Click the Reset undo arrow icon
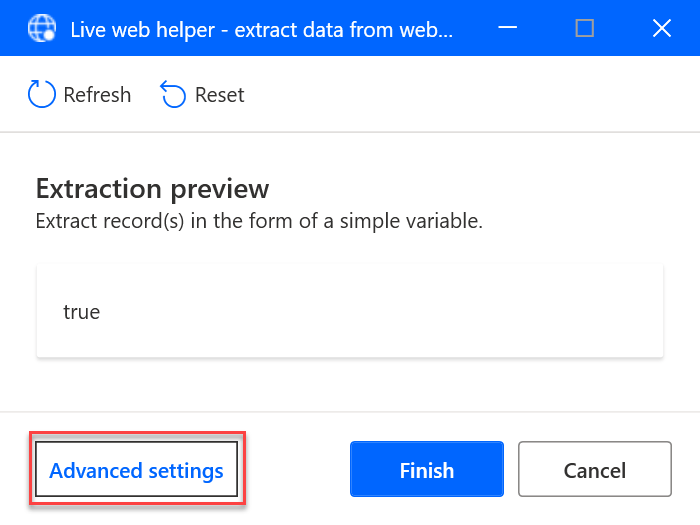 pyautogui.click(x=173, y=95)
